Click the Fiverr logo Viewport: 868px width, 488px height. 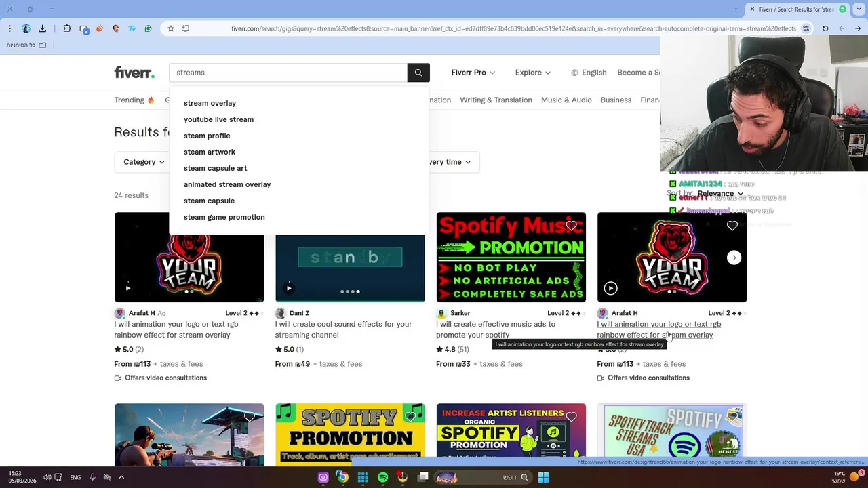(x=134, y=73)
